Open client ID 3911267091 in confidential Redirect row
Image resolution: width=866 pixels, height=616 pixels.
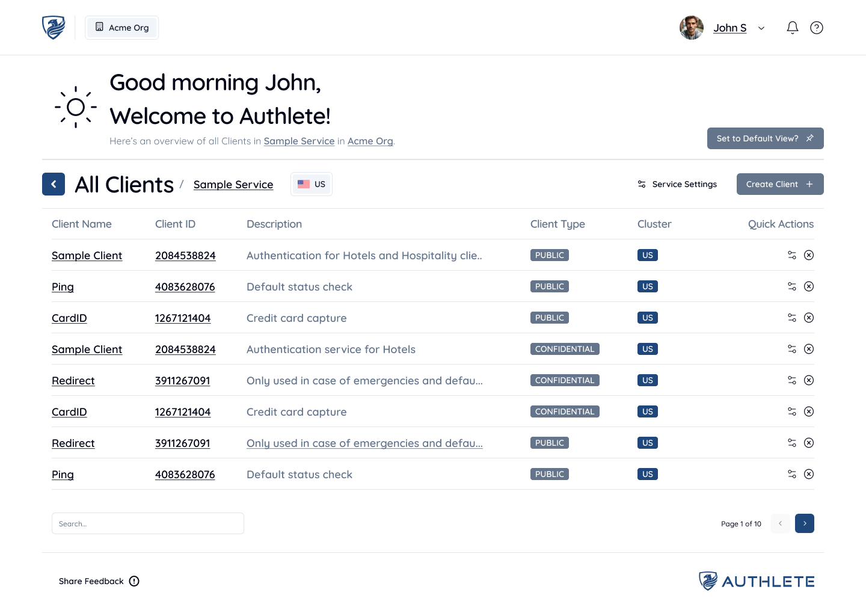[x=182, y=381]
